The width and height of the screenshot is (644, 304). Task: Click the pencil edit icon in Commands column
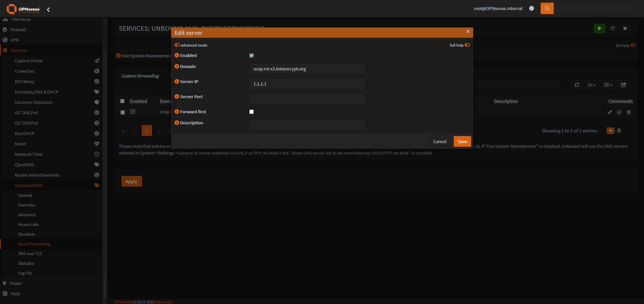[x=610, y=112]
